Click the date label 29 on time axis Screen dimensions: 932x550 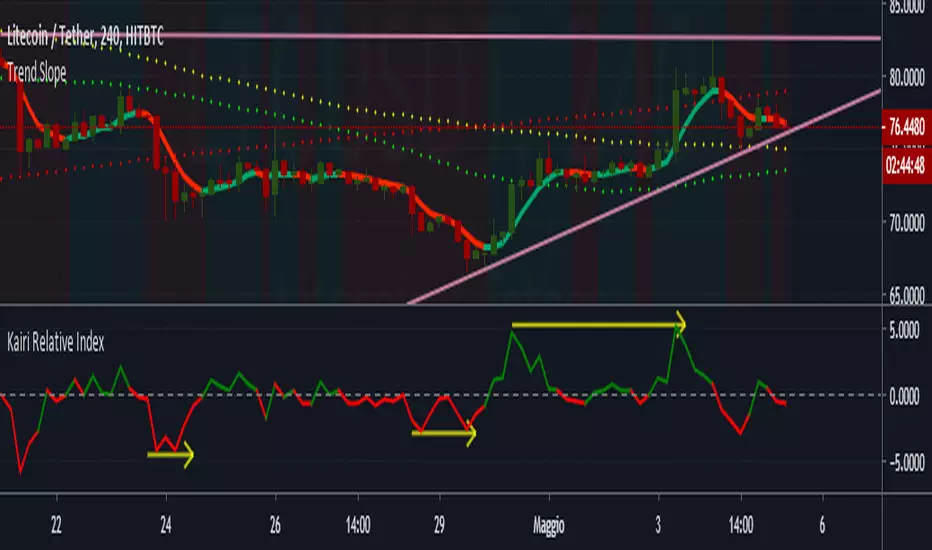click(439, 525)
